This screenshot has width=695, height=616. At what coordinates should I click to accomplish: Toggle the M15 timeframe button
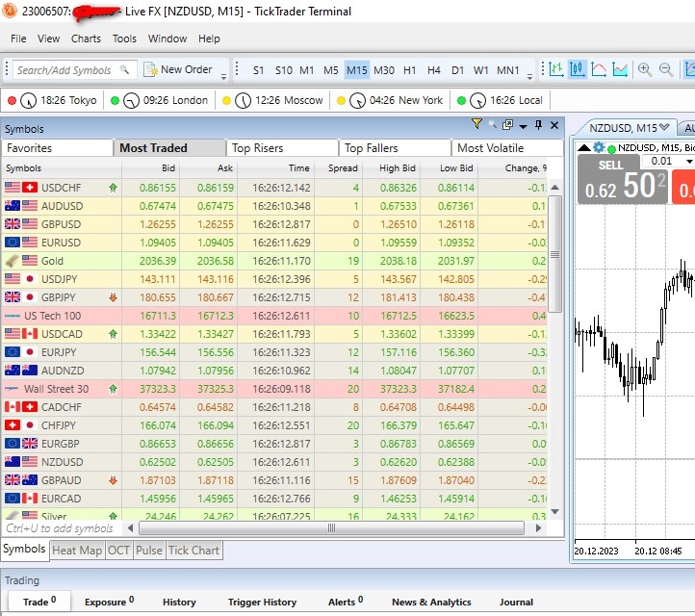357,70
